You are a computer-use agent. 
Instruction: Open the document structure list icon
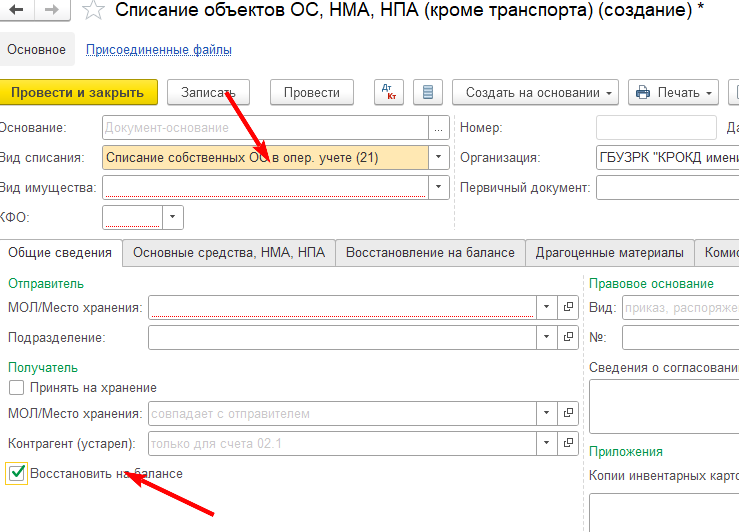[x=428, y=92]
